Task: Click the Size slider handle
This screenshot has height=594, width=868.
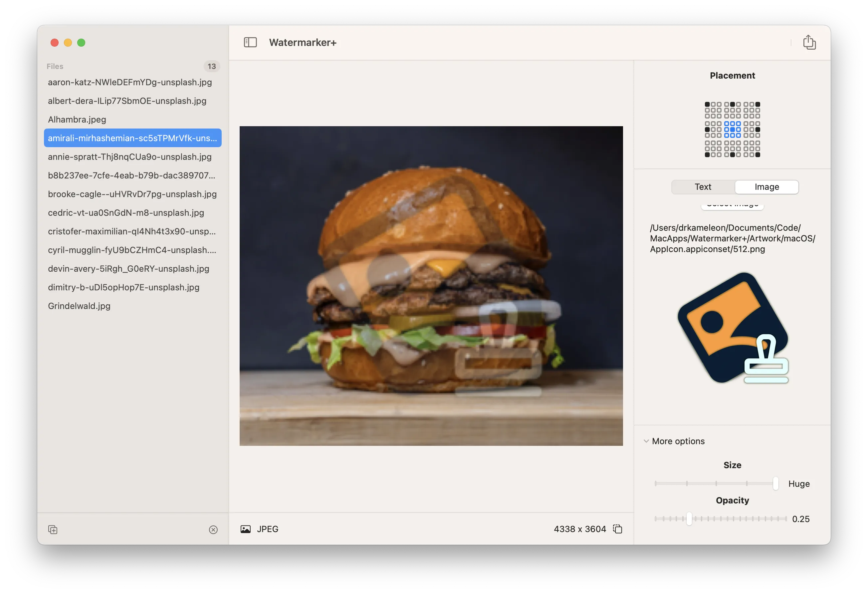Action: pyautogui.click(x=775, y=483)
